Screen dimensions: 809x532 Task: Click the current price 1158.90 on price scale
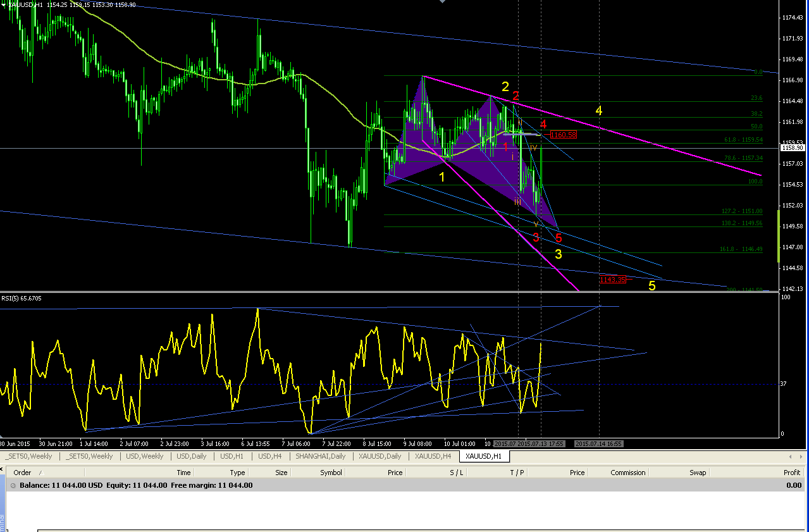click(x=793, y=148)
